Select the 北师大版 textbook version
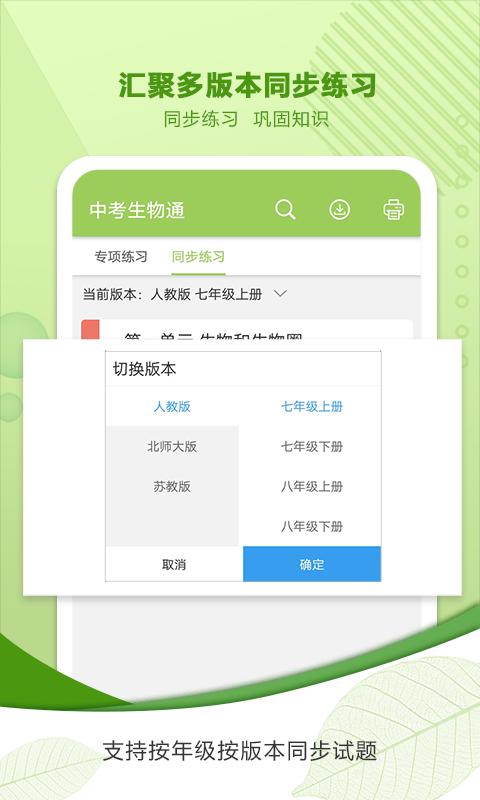 point(172,446)
